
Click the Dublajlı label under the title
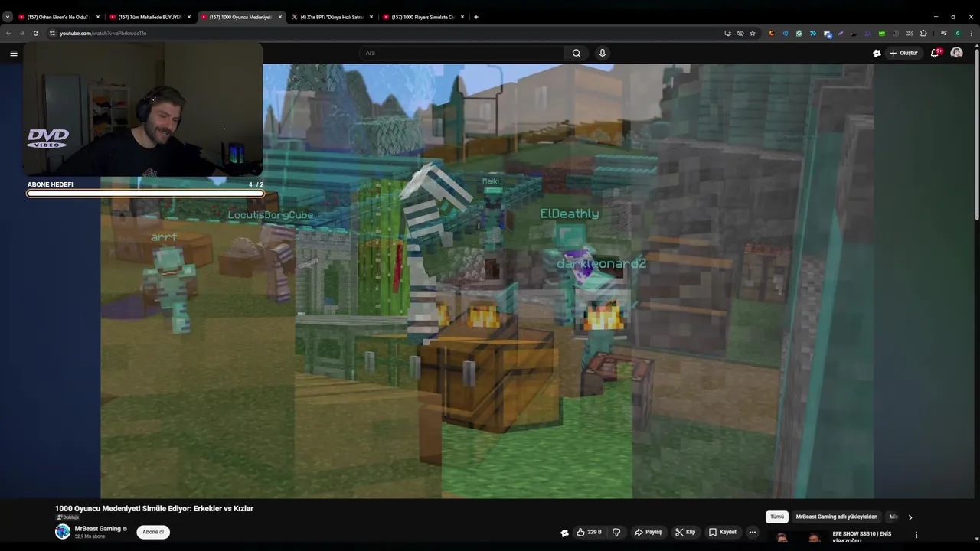point(67,517)
